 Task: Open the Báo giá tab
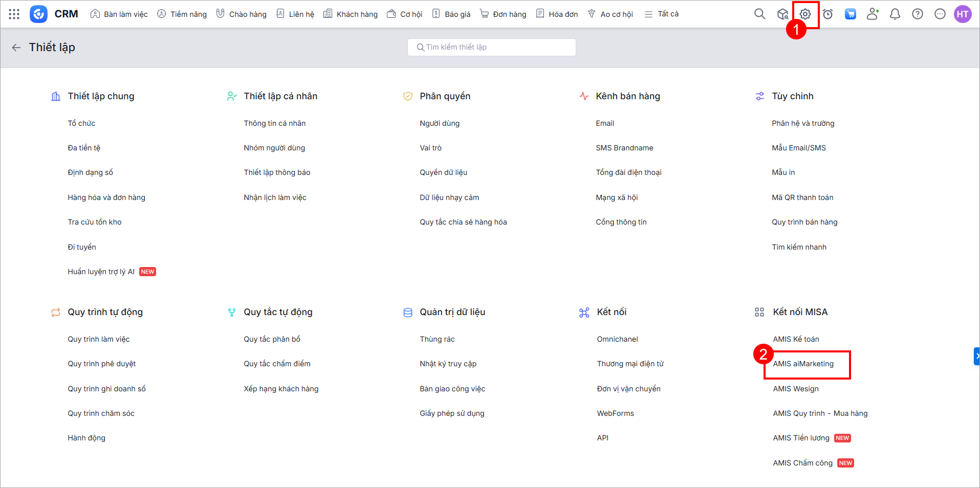[451, 14]
